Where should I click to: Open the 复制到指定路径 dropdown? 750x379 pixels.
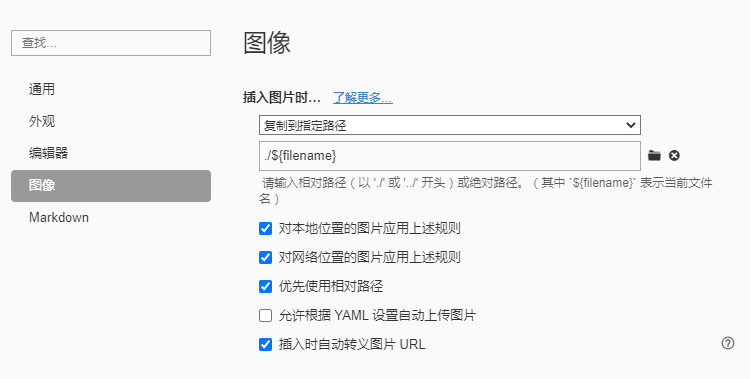click(450, 125)
